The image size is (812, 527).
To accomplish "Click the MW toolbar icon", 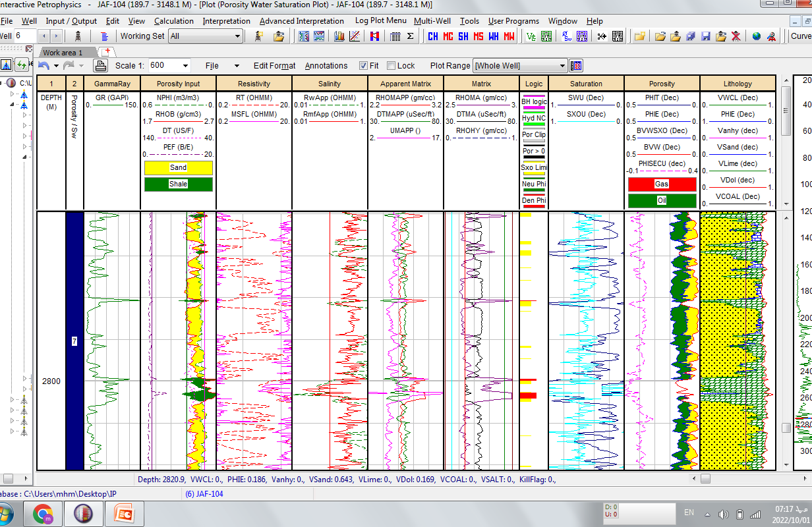I will coord(509,36).
